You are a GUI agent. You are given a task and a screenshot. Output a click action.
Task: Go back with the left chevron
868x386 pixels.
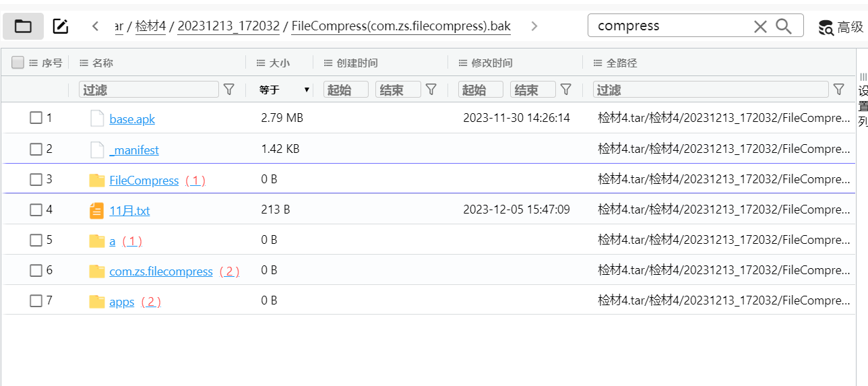coord(96,26)
